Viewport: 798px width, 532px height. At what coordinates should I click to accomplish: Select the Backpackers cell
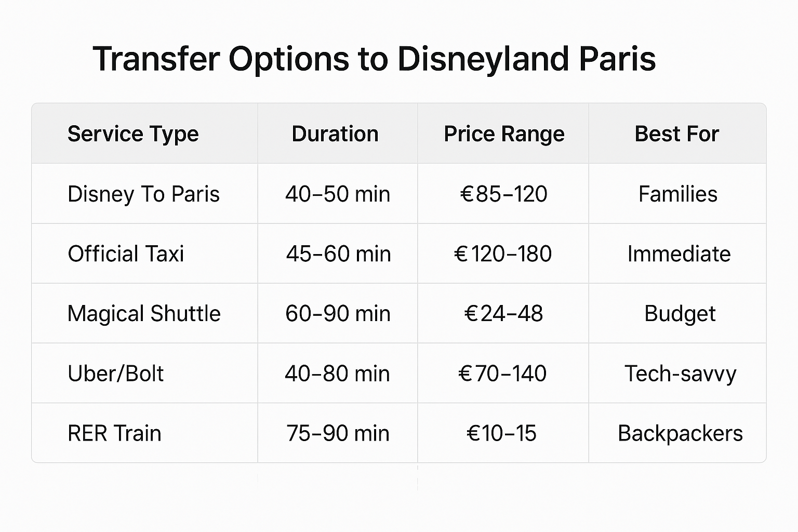click(680, 433)
